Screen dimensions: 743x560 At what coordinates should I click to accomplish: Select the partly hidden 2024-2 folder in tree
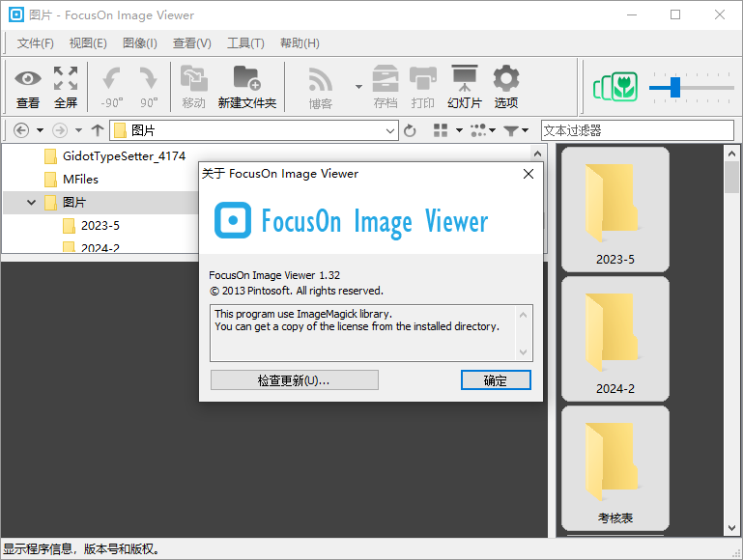[x=100, y=246]
